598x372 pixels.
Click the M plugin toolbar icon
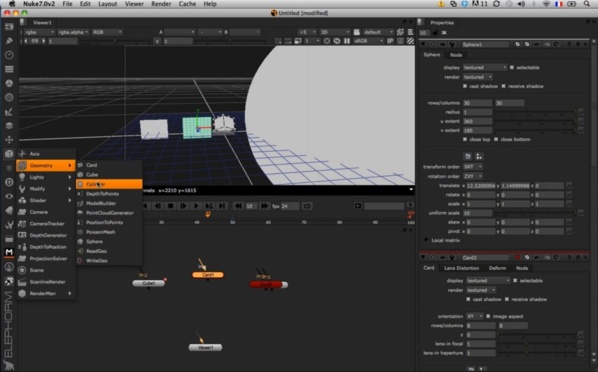coord(9,252)
